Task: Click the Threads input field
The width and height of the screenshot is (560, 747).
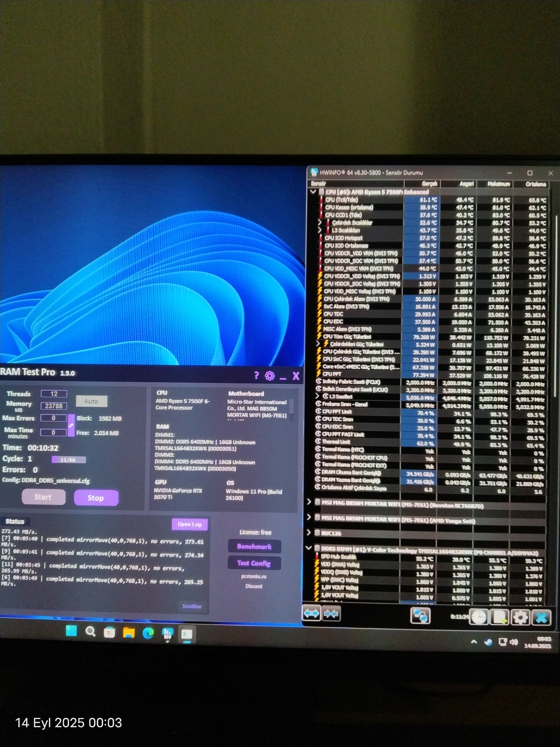Action: point(54,394)
